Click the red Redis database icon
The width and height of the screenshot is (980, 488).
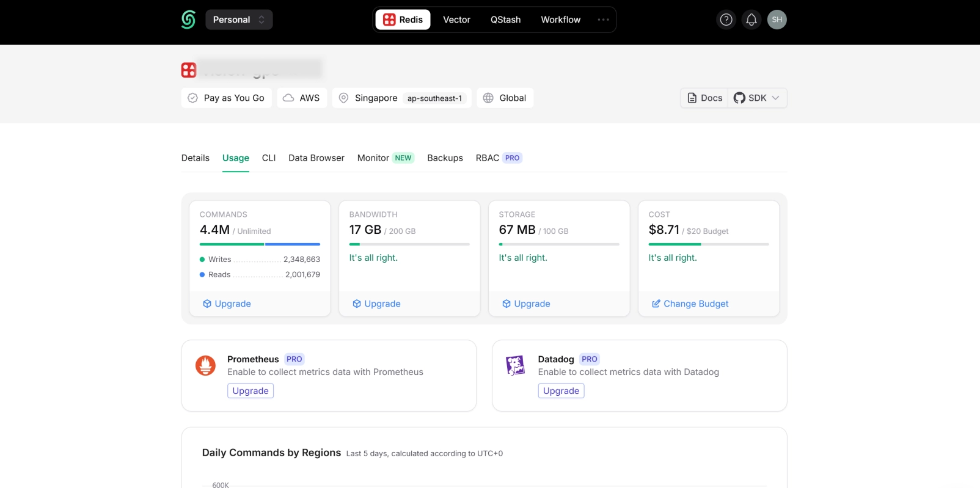pyautogui.click(x=189, y=70)
